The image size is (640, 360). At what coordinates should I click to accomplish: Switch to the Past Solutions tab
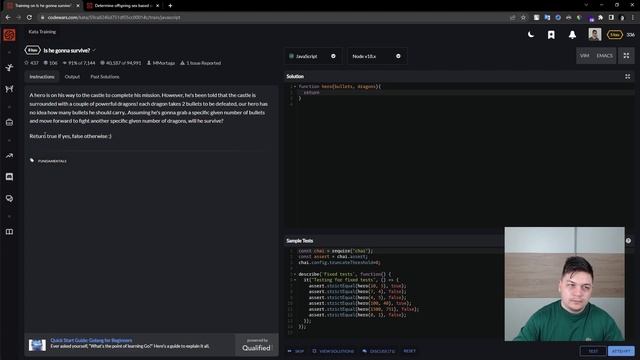105,77
